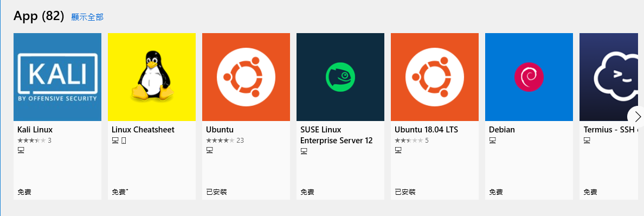Click the 顯示全部 link
Screen dimensions: 644x216
[x=87, y=17]
